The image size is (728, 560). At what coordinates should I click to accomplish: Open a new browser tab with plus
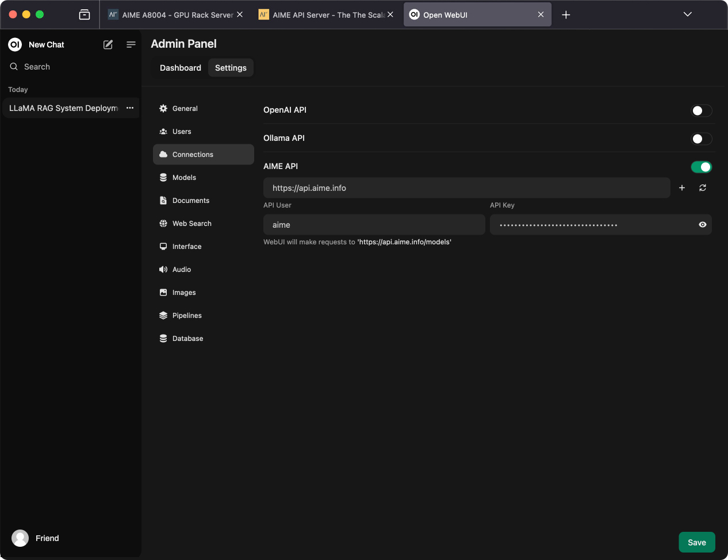566,14
